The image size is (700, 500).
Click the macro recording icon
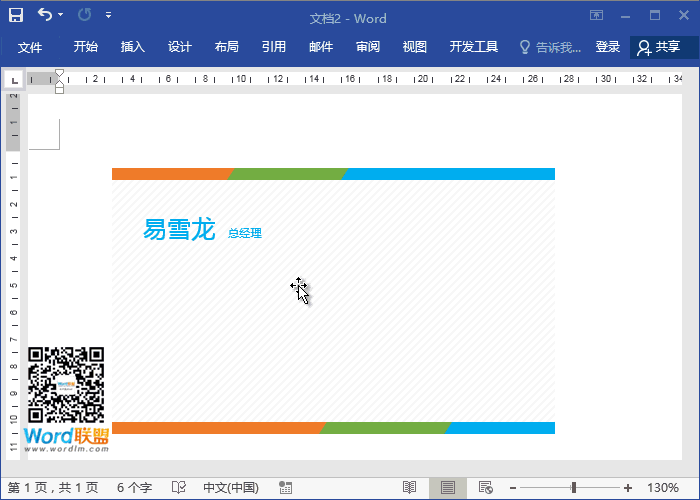point(285,488)
